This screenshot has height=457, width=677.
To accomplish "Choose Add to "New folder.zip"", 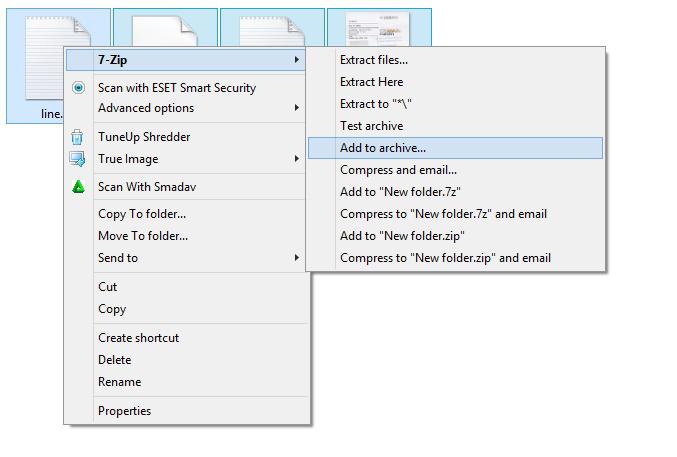I will [x=402, y=236].
